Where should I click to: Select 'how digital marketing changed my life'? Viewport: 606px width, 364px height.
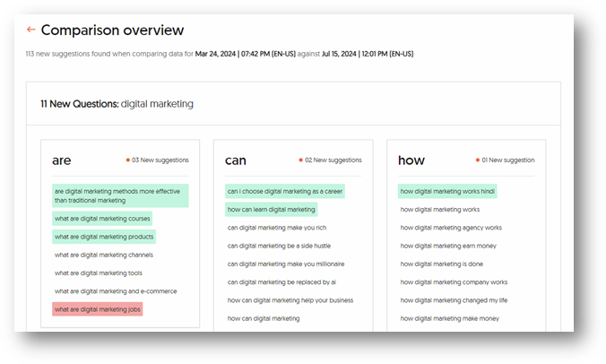(454, 300)
